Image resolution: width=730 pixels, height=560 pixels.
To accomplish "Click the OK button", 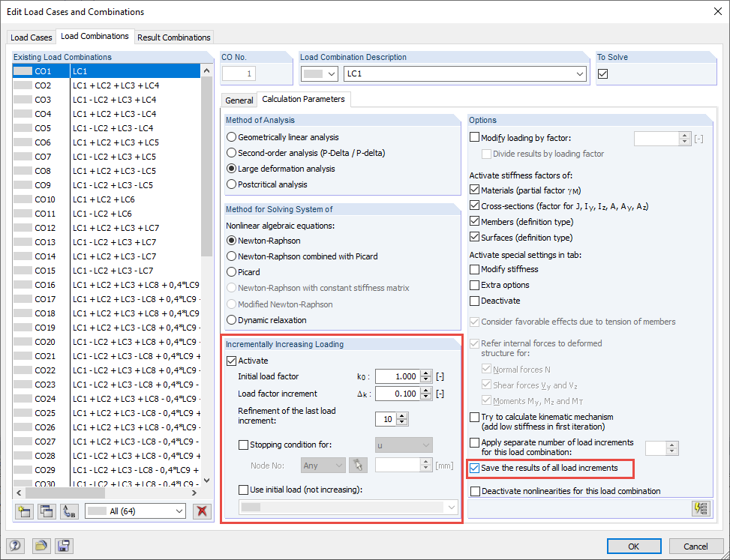I will (x=634, y=546).
